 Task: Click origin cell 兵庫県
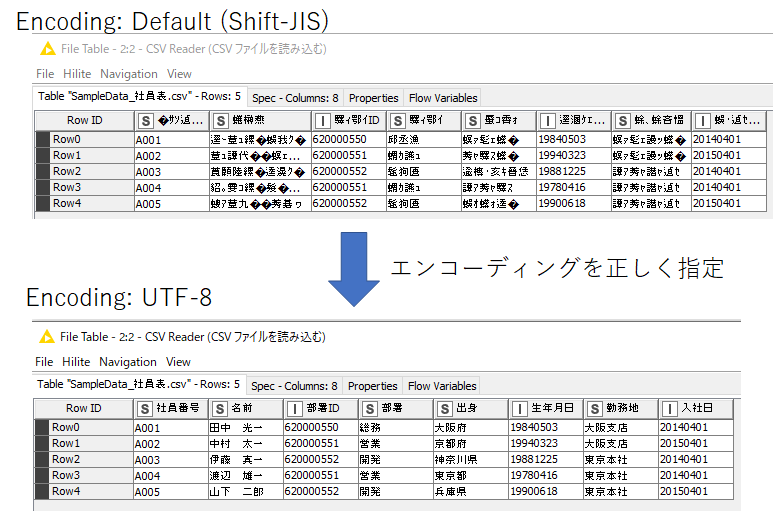pos(471,491)
